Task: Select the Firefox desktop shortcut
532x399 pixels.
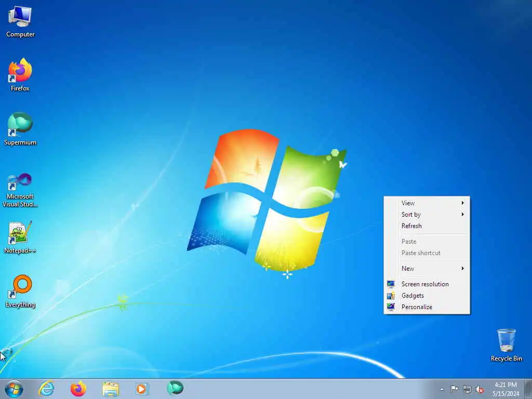Action: click(x=20, y=75)
